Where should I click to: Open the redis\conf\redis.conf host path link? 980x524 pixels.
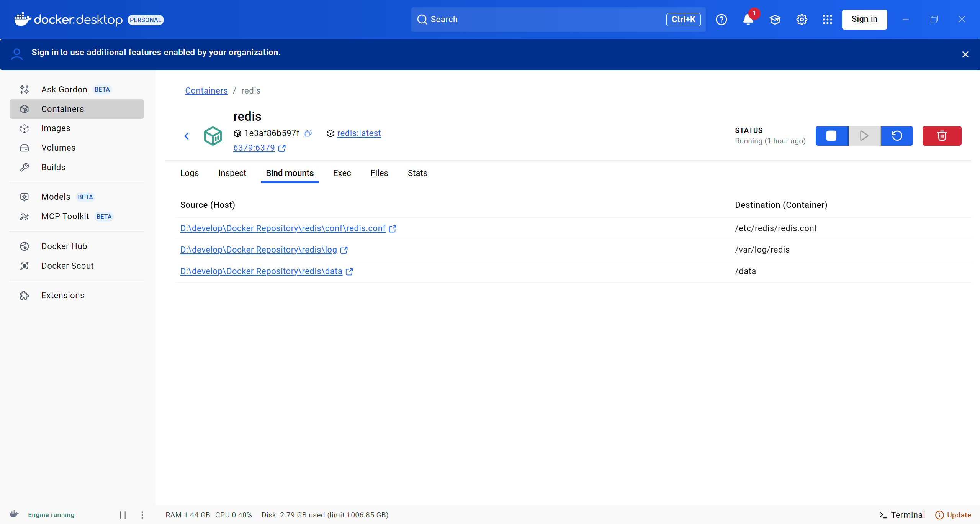click(283, 228)
